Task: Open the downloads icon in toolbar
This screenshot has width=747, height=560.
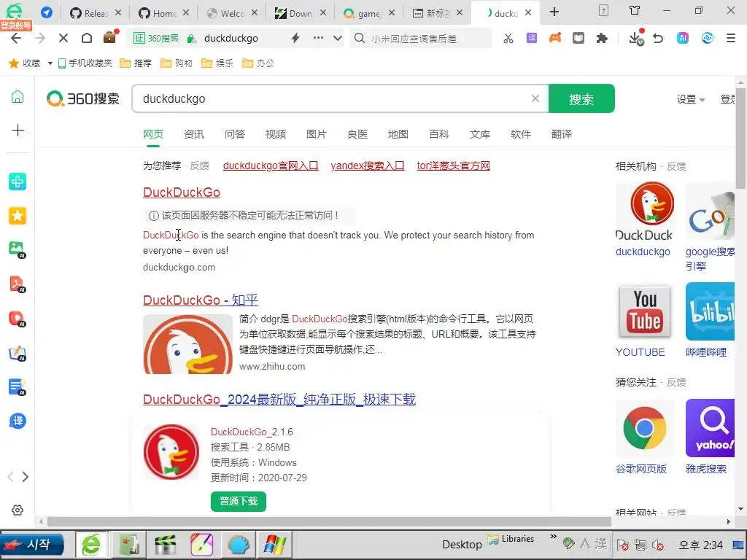Action: [636, 38]
